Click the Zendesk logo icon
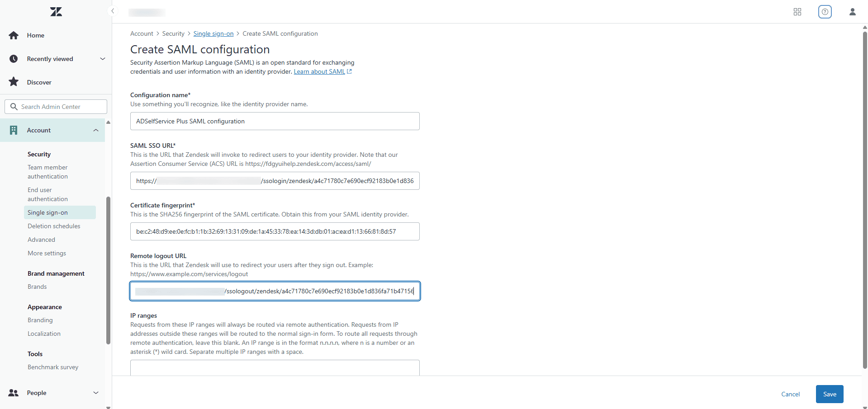The height and width of the screenshot is (409, 868). coord(56,12)
